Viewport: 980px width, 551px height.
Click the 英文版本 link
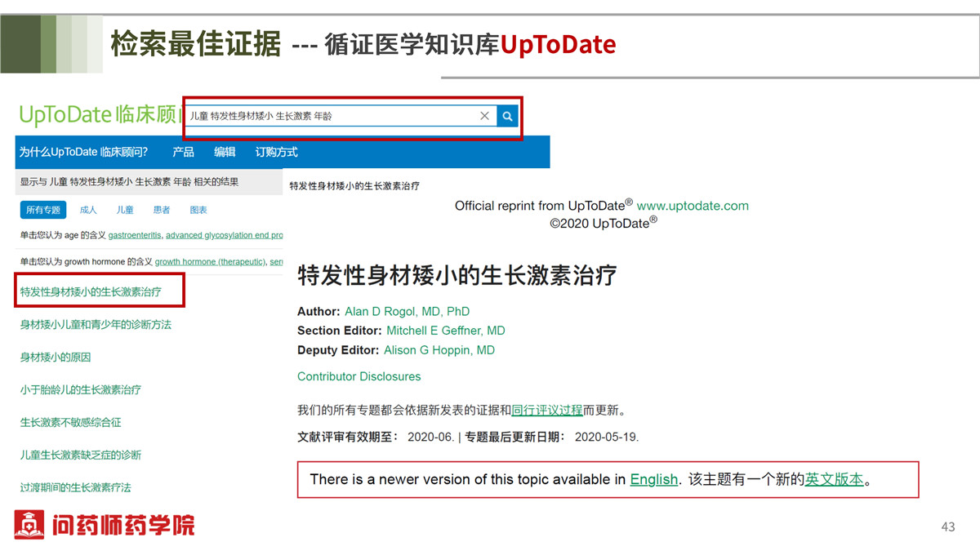[x=835, y=479]
